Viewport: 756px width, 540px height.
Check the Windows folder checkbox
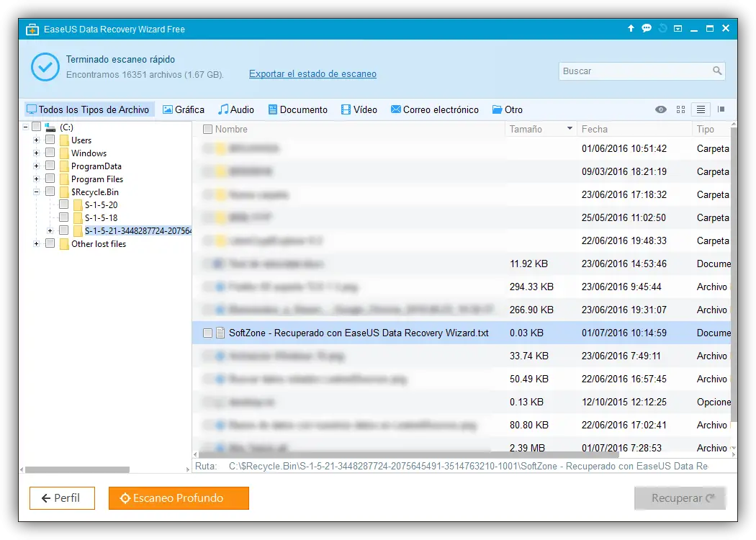click(50, 153)
